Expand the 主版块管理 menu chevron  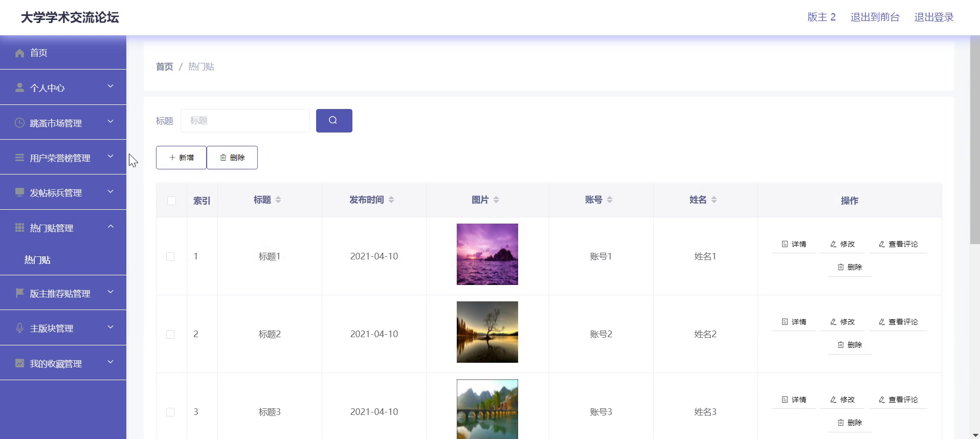(110, 327)
